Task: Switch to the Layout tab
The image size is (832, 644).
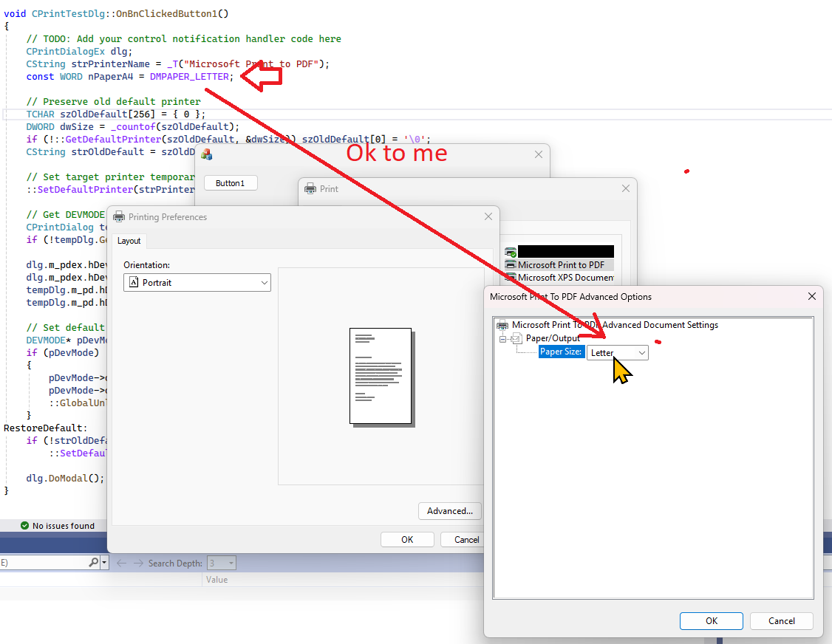Action: [x=129, y=241]
